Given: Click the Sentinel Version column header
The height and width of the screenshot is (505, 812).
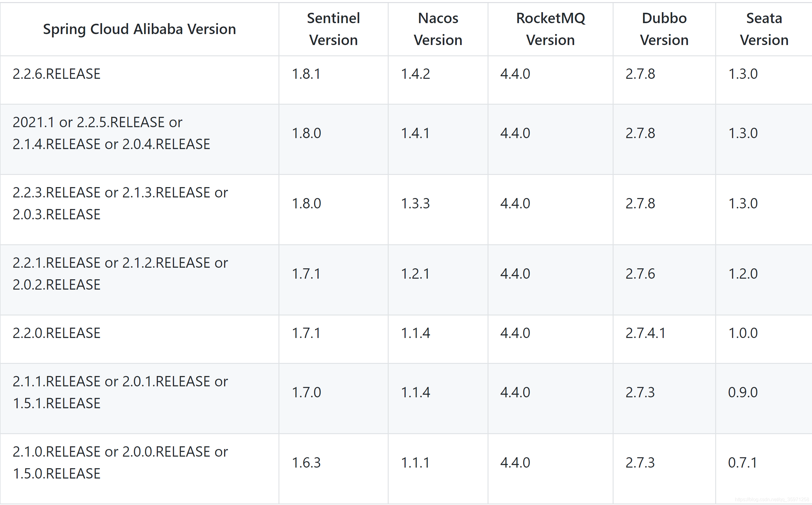Looking at the screenshot, I should tap(333, 29).
